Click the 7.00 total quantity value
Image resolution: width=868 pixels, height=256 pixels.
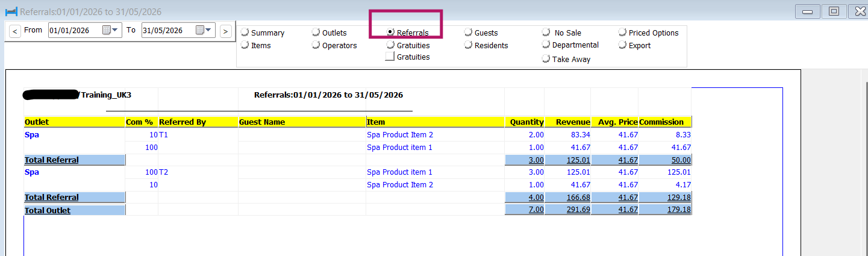point(535,210)
